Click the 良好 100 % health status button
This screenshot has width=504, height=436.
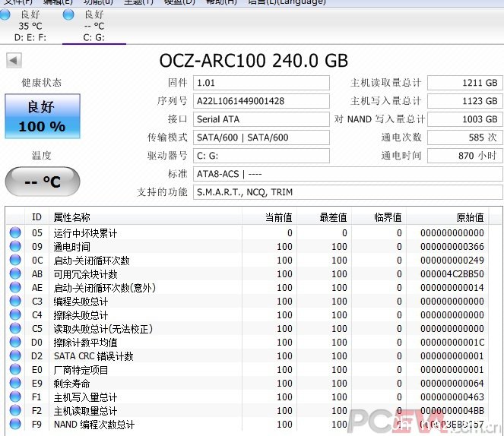point(43,116)
